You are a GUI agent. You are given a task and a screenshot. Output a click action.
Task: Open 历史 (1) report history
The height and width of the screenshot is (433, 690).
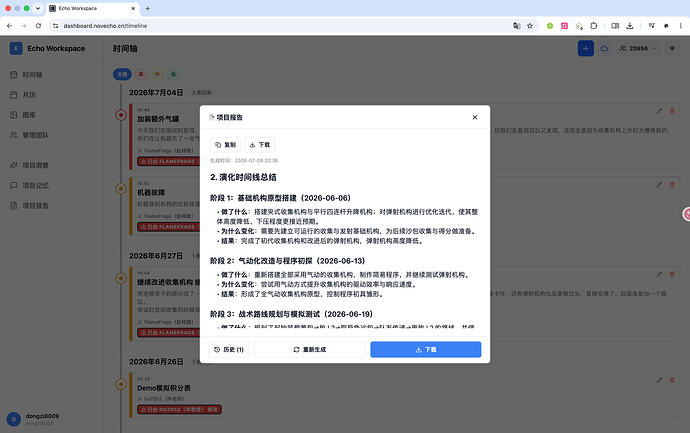pos(229,349)
